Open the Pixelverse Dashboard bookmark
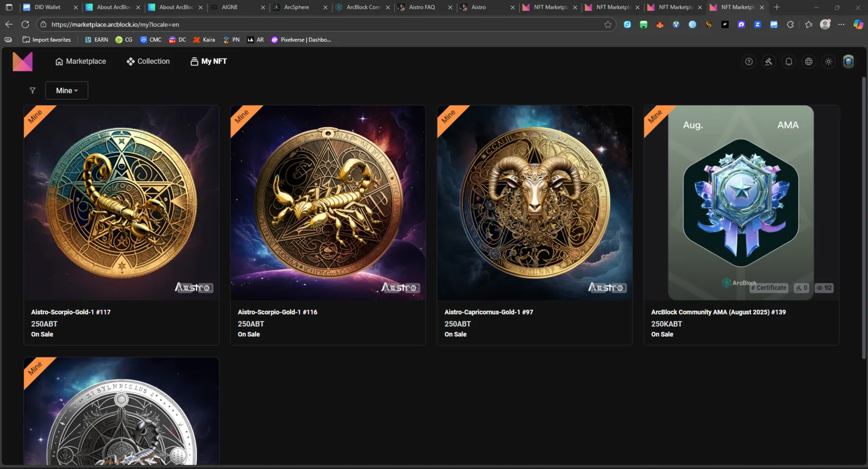Viewport: 868px width, 469px height. tap(301, 40)
